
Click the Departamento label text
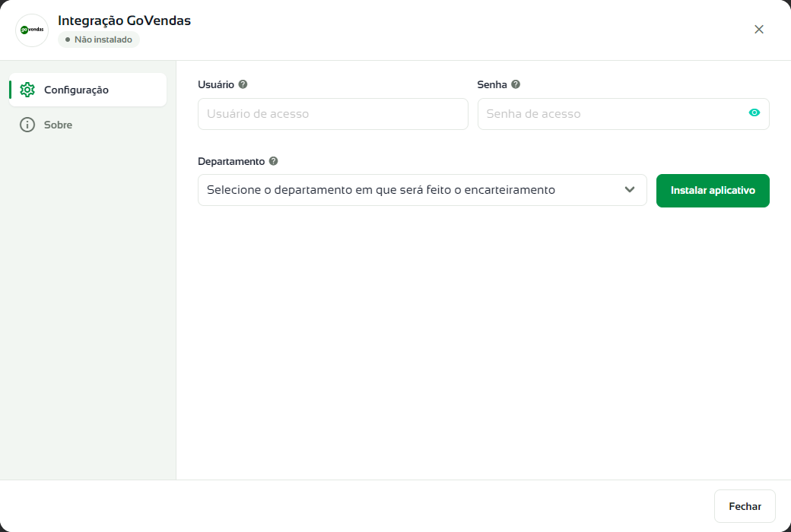pos(231,161)
